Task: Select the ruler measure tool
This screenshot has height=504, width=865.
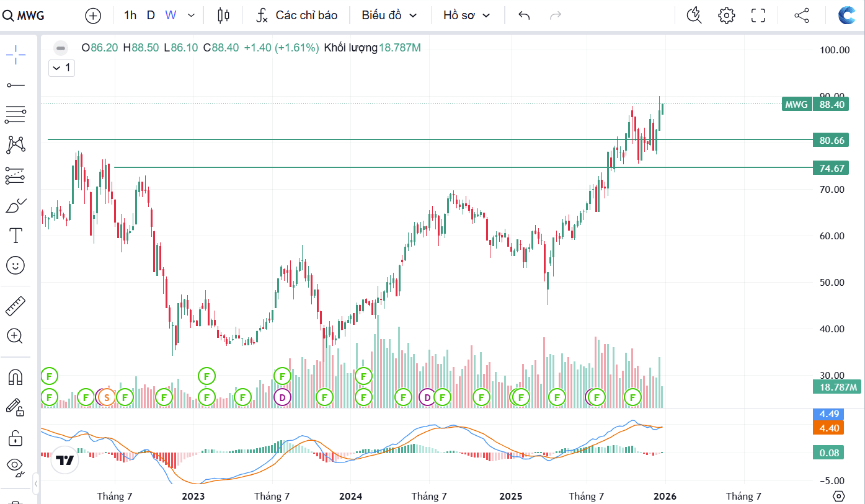Action: 16,306
